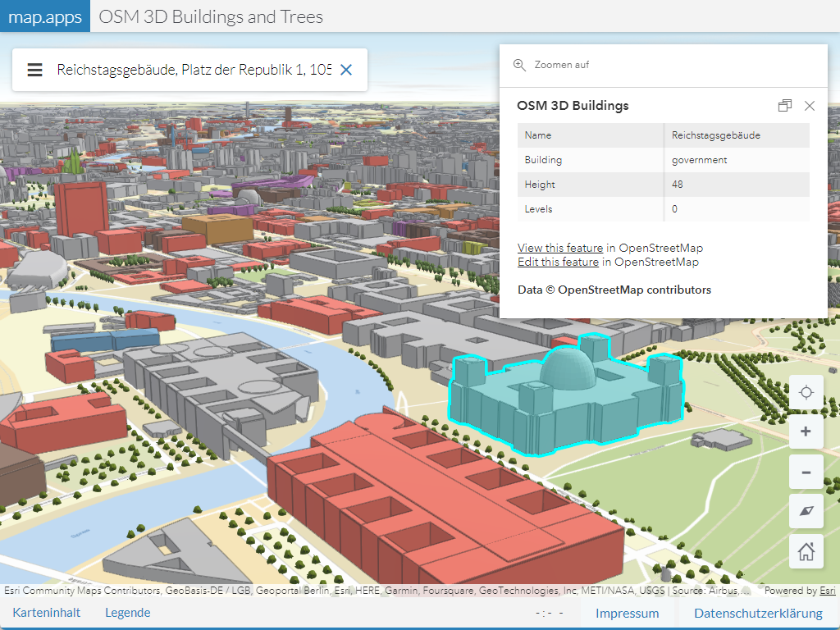Click 'View this feature' OpenStreetMap link
The height and width of the screenshot is (630, 840).
pyautogui.click(x=560, y=248)
